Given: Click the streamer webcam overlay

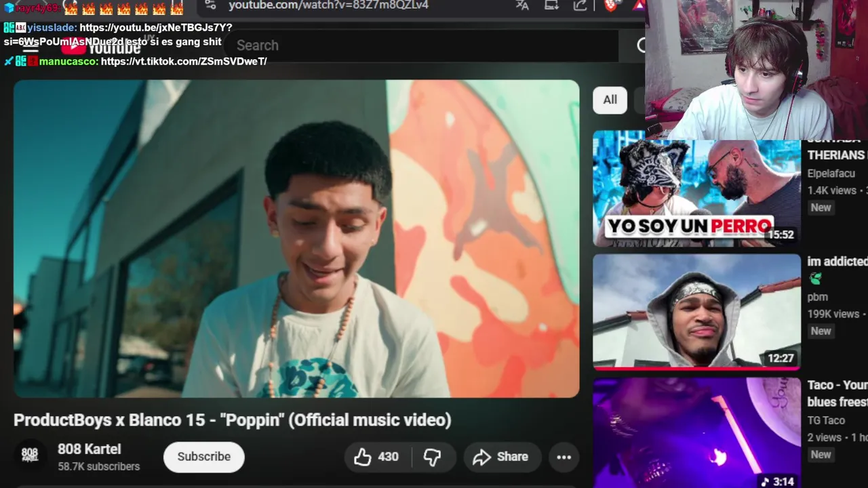Looking at the screenshot, I should point(756,69).
